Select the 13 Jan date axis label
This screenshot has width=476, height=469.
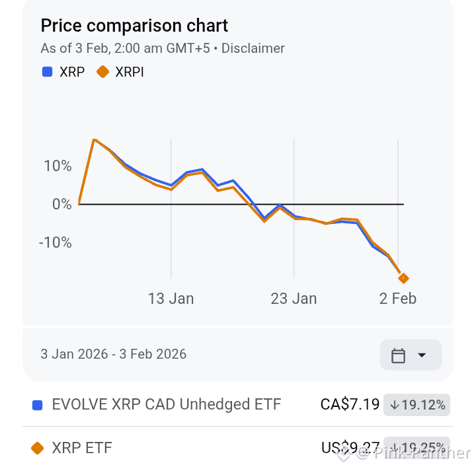click(171, 299)
